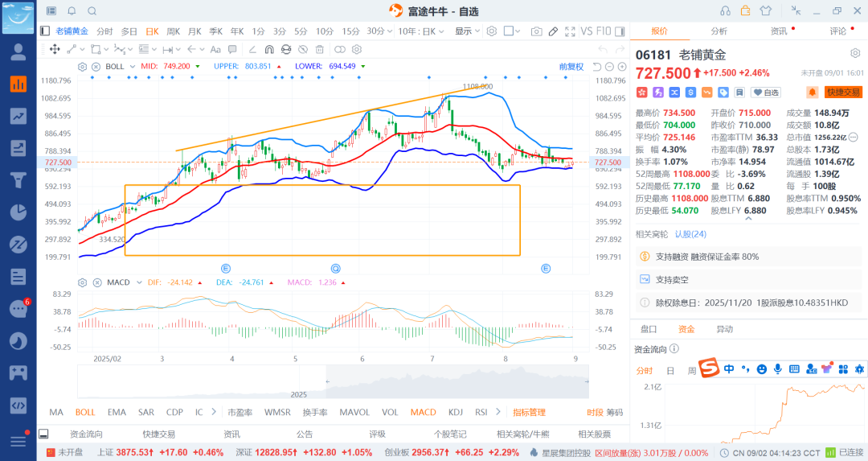Image resolution: width=868 pixels, height=461 pixels.
Task: Open the notification bell in title bar
Action: (x=72, y=11)
